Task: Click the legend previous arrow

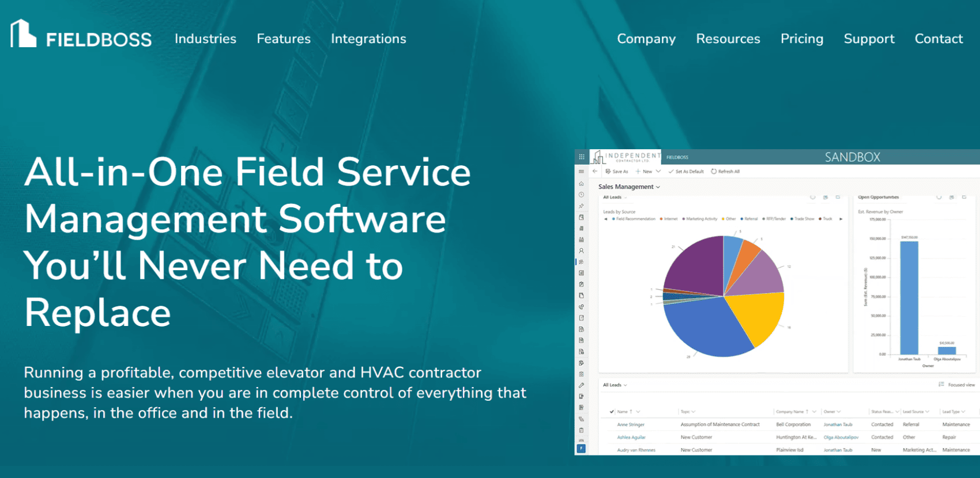Action: pyautogui.click(x=605, y=219)
